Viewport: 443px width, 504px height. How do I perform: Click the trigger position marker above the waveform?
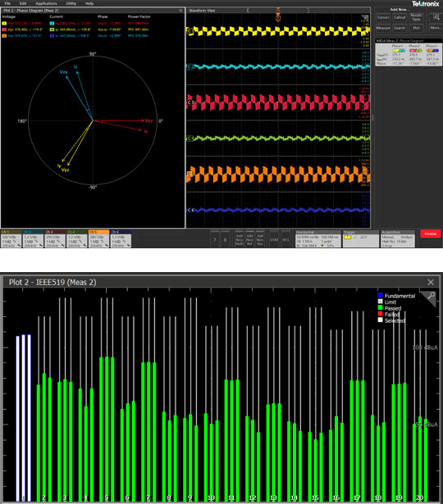coord(278,18)
